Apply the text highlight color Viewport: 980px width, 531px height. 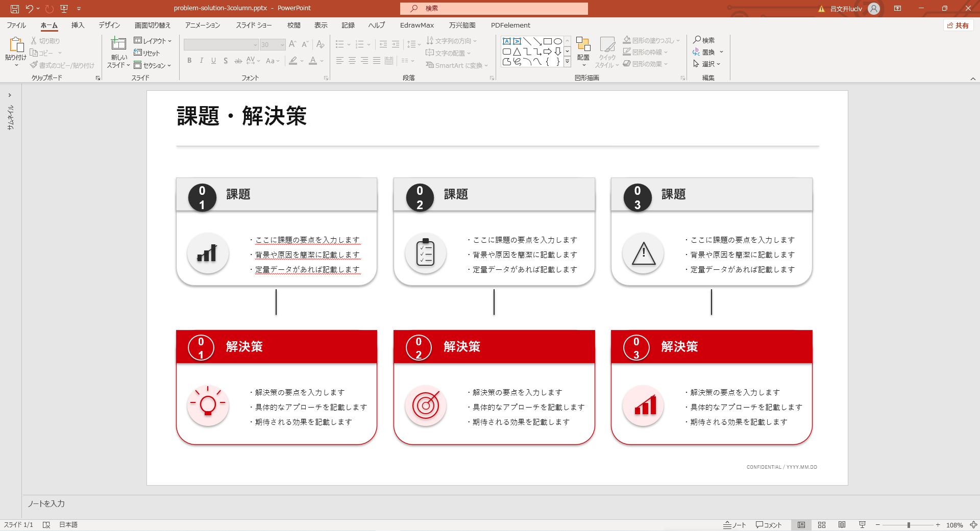point(293,61)
